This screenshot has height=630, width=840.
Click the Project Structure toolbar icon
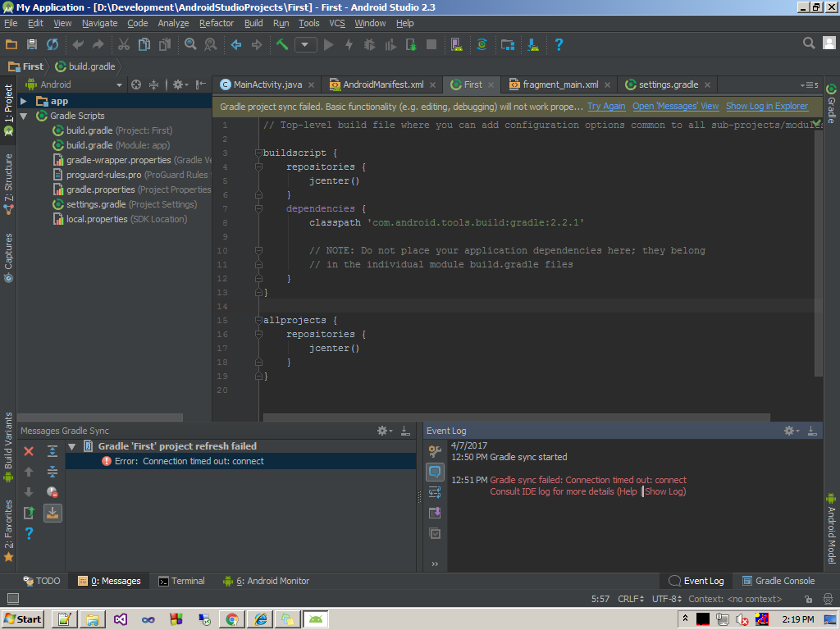(508, 44)
